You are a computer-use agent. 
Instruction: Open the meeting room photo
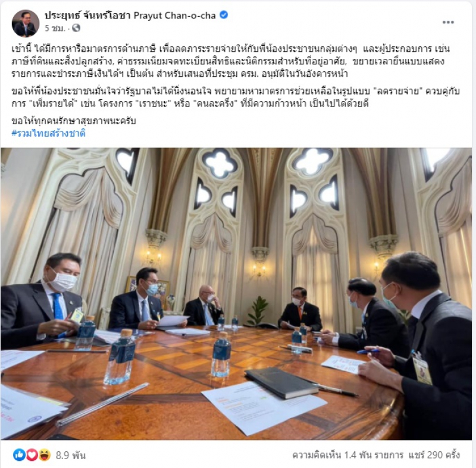(236, 294)
